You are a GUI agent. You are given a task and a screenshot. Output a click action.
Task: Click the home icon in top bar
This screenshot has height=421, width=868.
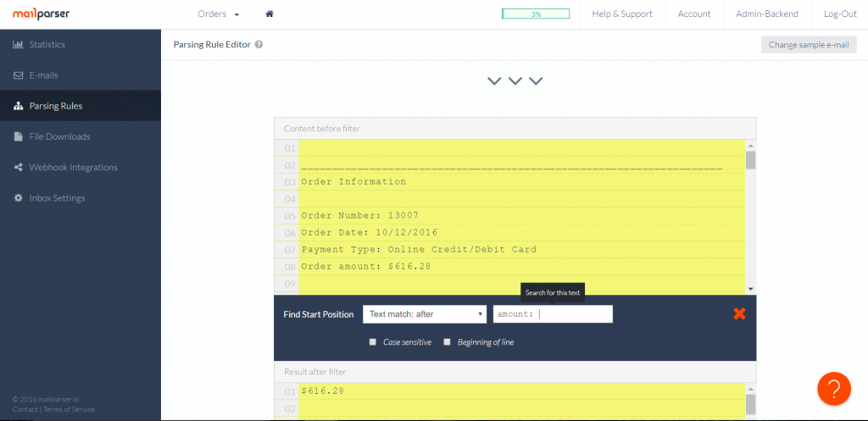pyautogui.click(x=270, y=14)
